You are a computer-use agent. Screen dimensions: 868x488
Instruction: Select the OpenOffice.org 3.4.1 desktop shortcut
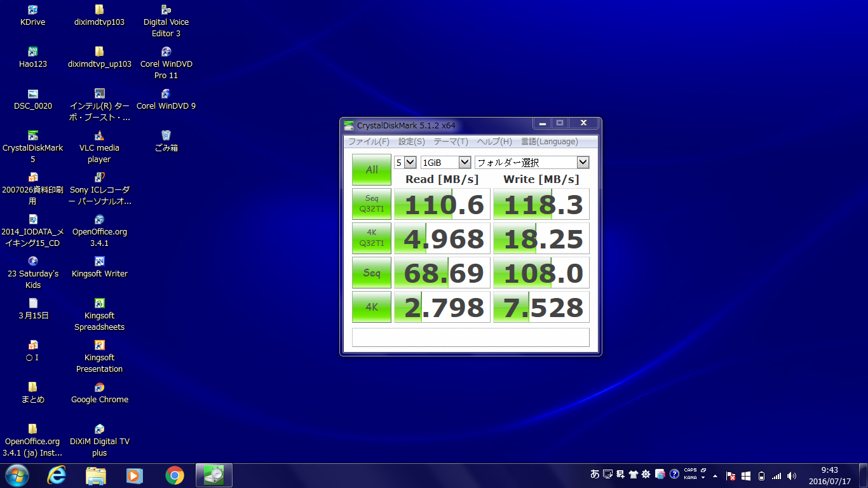coord(99,231)
